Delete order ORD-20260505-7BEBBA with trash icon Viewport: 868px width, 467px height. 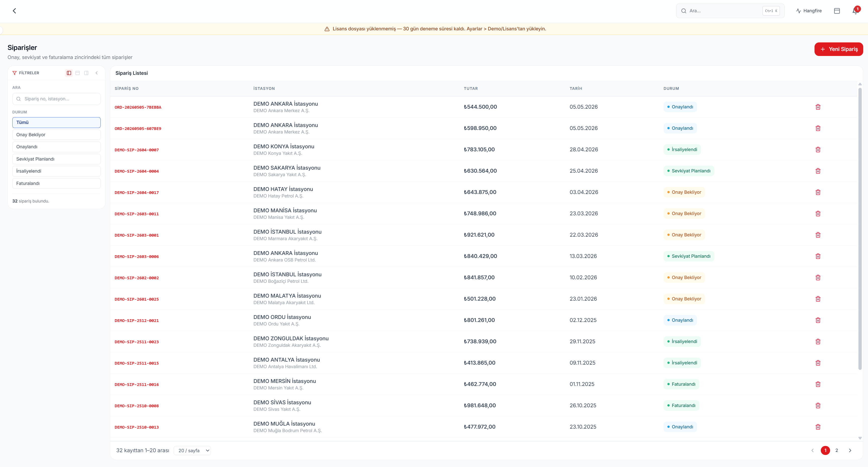tap(818, 107)
